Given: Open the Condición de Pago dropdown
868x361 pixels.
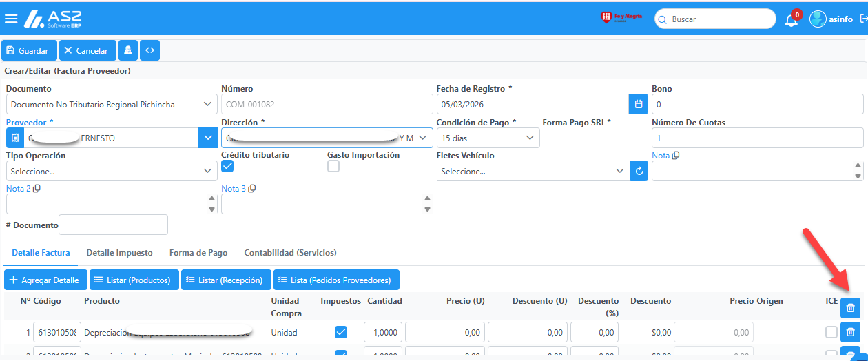Looking at the screenshot, I should tap(488, 138).
